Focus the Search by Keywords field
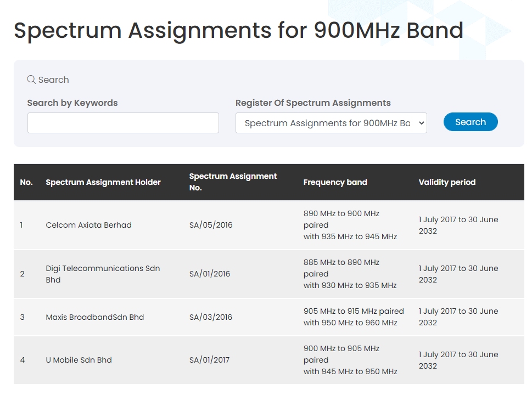 pos(123,123)
